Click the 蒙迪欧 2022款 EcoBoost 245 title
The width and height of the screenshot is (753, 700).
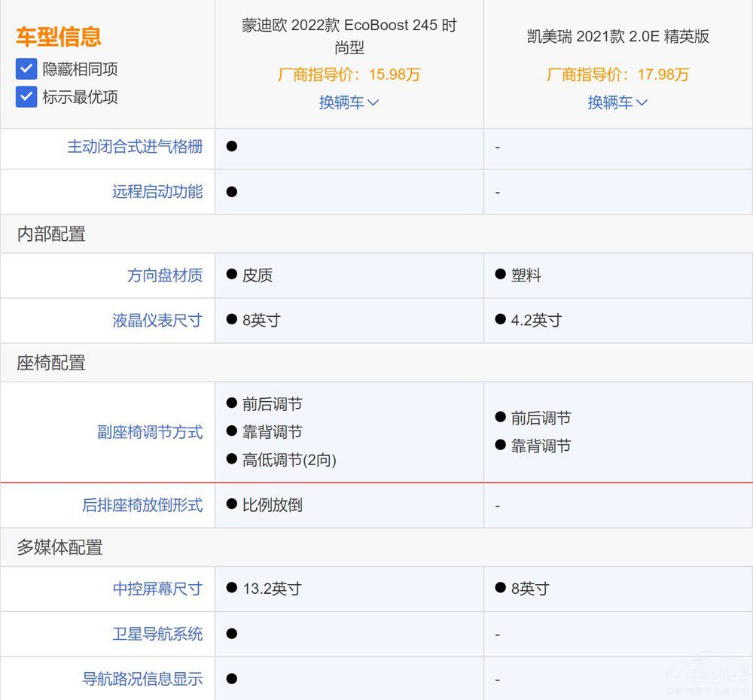point(349,36)
